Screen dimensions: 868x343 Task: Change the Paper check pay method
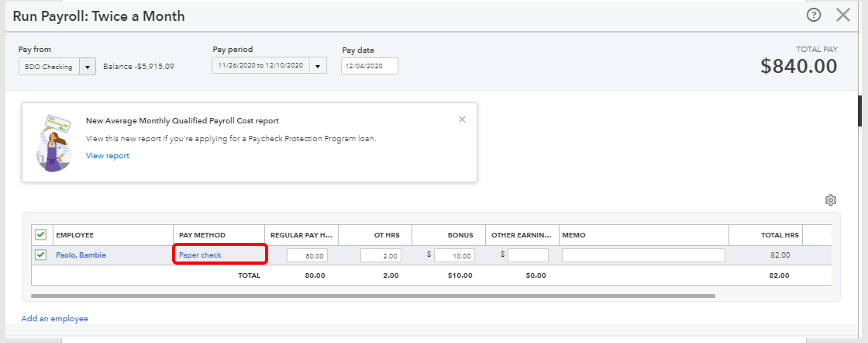click(x=201, y=255)
